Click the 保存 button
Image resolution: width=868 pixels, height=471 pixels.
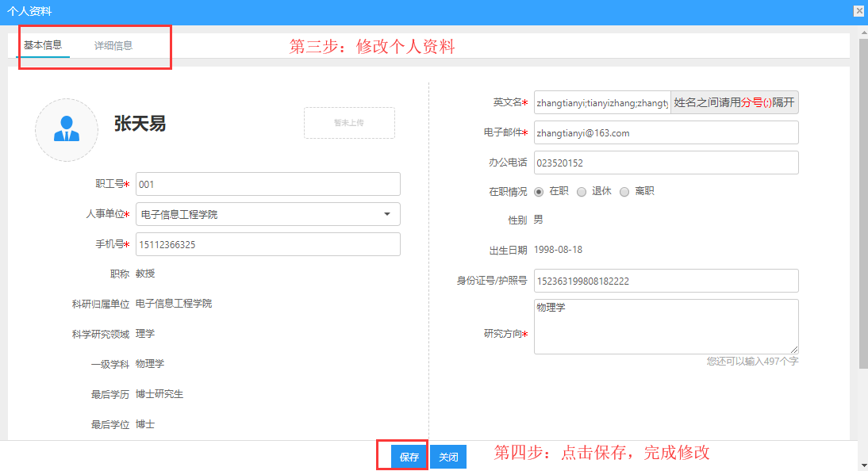[409, 458]
